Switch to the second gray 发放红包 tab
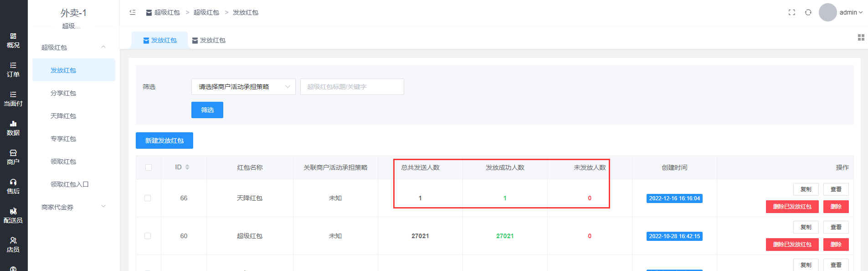 209,40
